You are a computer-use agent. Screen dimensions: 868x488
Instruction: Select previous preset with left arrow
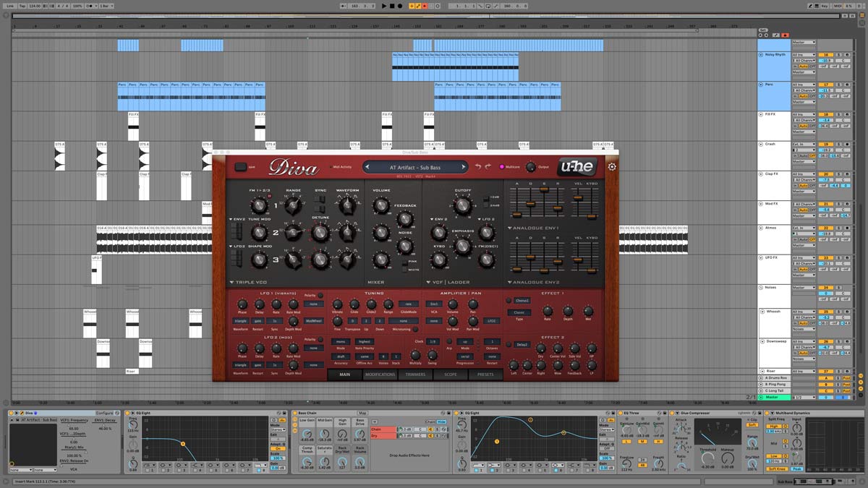(x=368, y=168)
